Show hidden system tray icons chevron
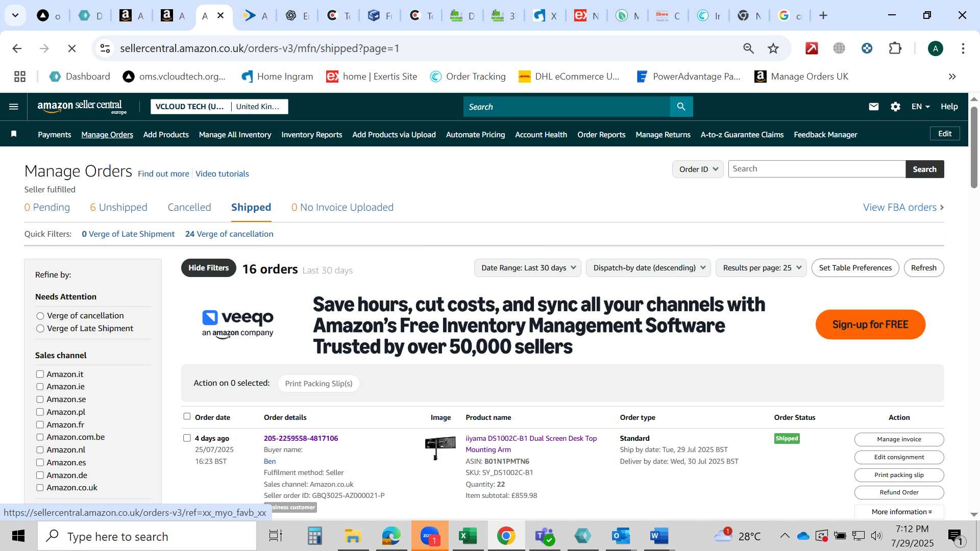Screen dimensions: 980x551 (785, 536)
